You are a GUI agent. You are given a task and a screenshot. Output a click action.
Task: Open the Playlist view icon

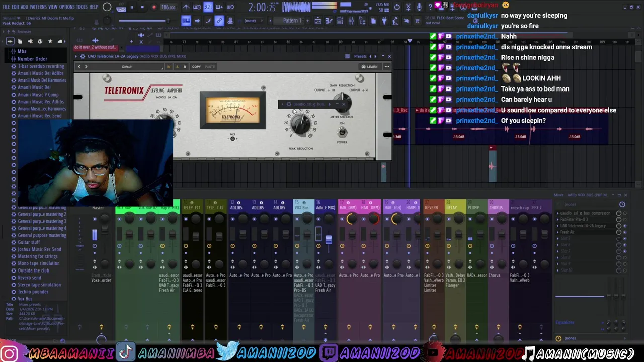[x=317, y=21]
